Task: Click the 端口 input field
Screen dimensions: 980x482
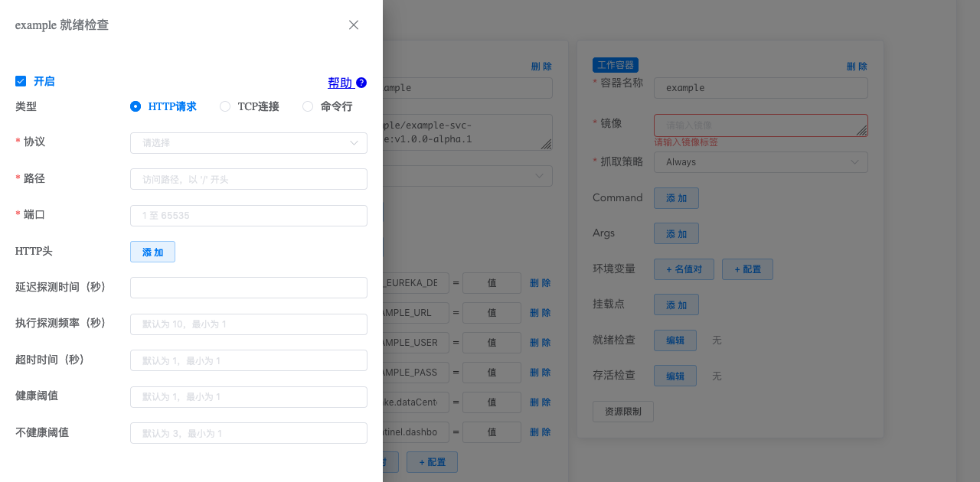Action: (249, 216)
